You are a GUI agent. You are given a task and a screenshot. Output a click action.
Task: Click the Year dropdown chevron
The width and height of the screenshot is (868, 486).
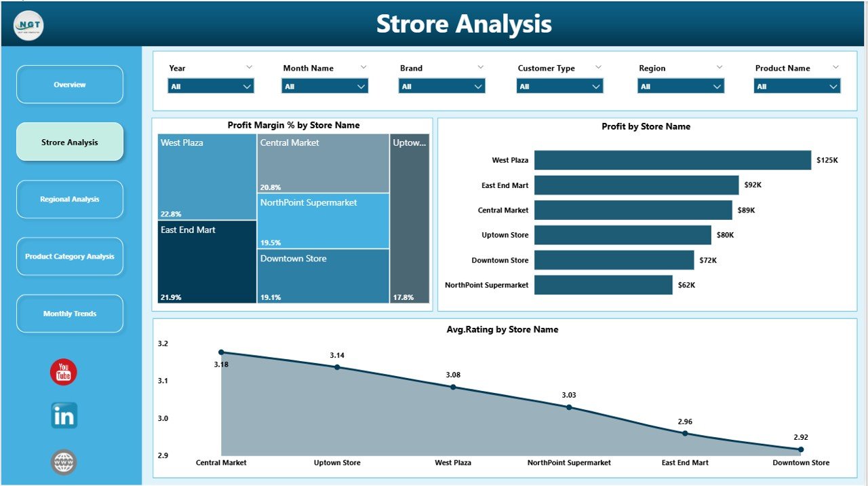click(x=249, y=68)
